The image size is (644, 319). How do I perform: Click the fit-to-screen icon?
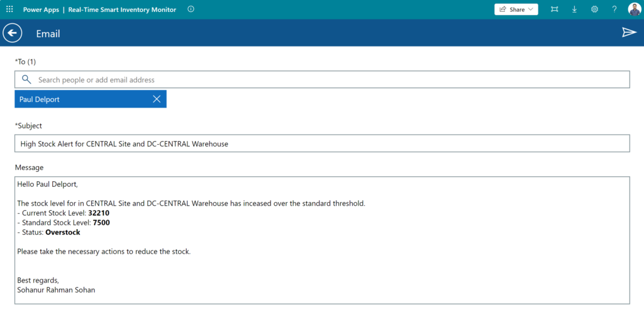pyautogui.click(x=555, y=9)
